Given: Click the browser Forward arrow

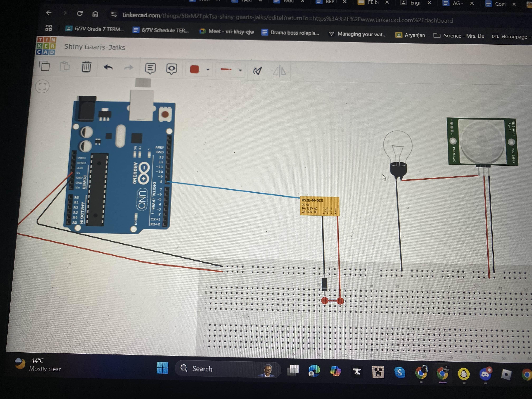Looking at the screenshot, I should click(x=64, y=13).
